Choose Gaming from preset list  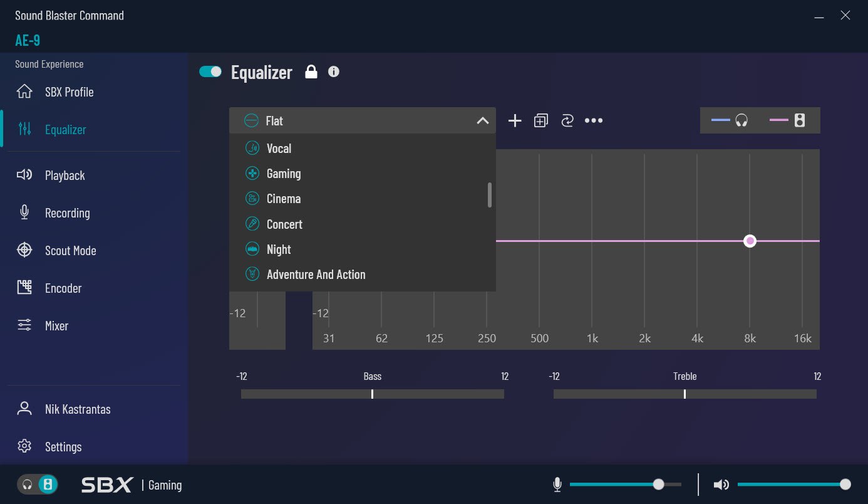[x=363, y=173]
